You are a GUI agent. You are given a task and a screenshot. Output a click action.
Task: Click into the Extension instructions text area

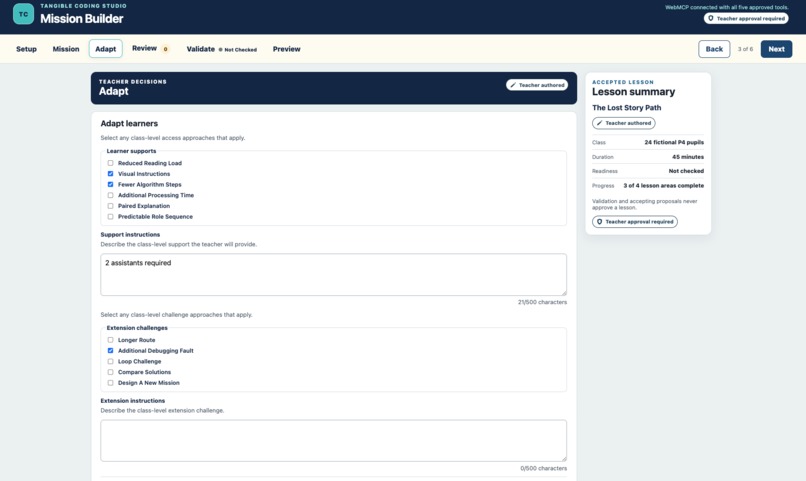334,440
